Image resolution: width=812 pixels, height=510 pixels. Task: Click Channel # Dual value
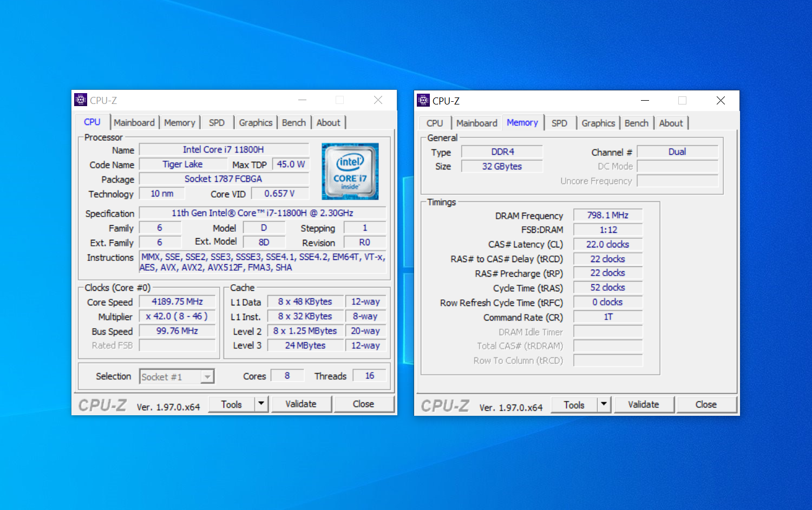(678, 152)
